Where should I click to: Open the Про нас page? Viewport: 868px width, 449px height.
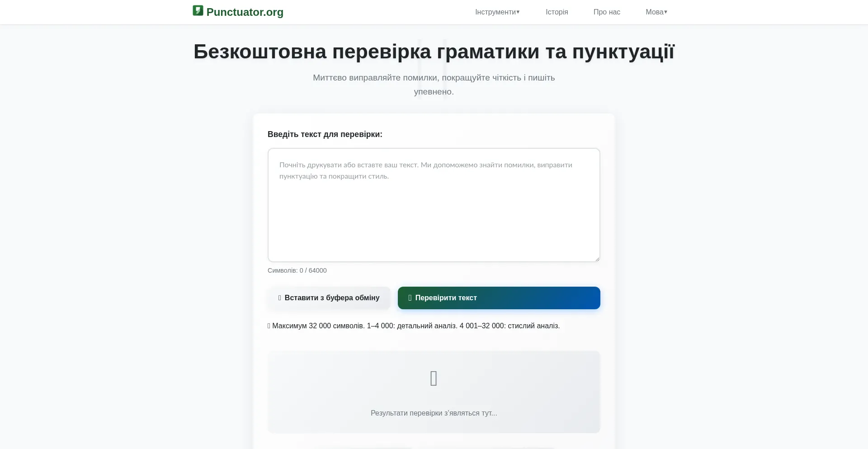click(x=607, y=12)
